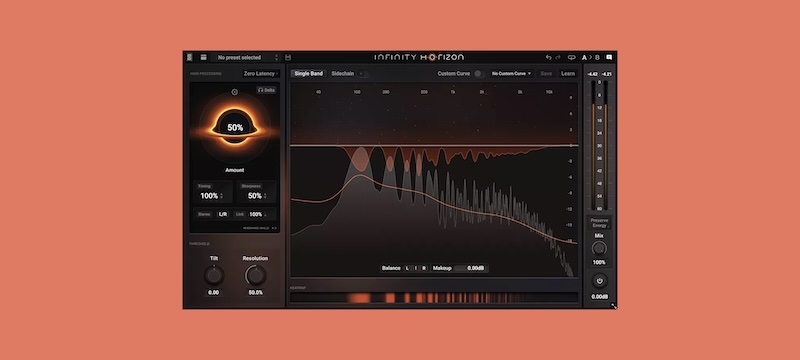Step presets using the up/down arrows
Viewport: 800px width, 360px height.
pos(277,58)
